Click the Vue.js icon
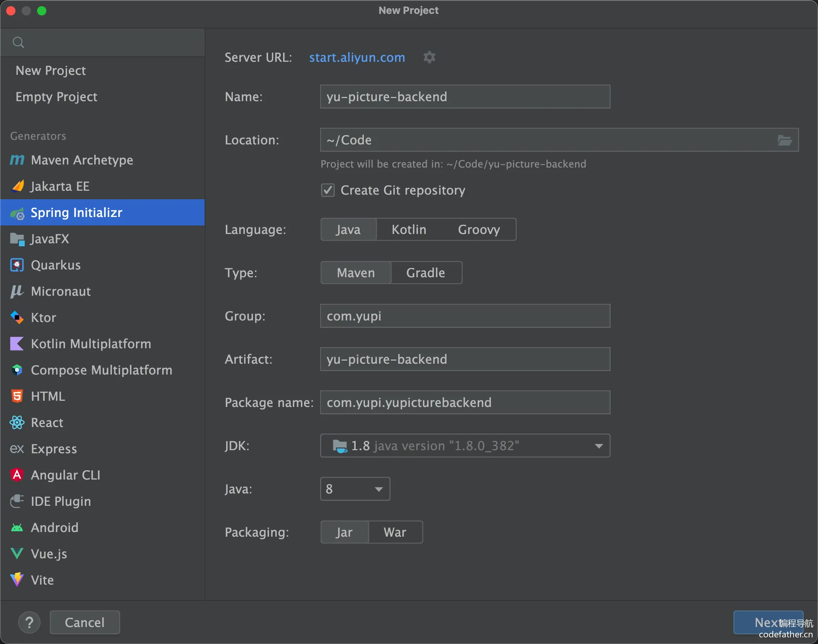The width and height of the screenshot is (818, 644). pos(17,554)
